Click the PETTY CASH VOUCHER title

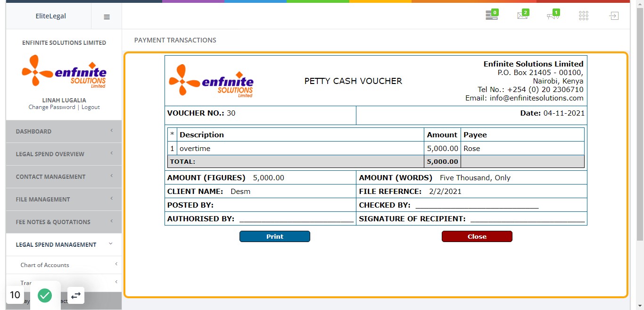click(353, 81)
